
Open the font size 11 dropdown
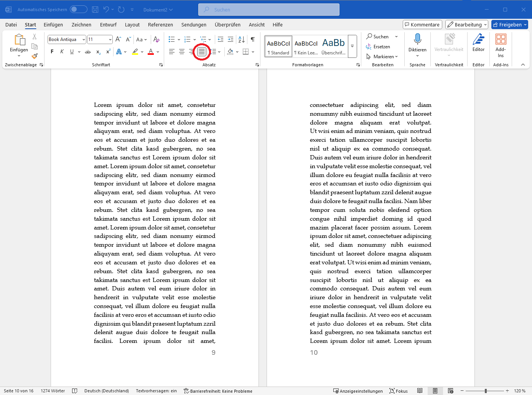pyautogui.click(x=110, y=39)
